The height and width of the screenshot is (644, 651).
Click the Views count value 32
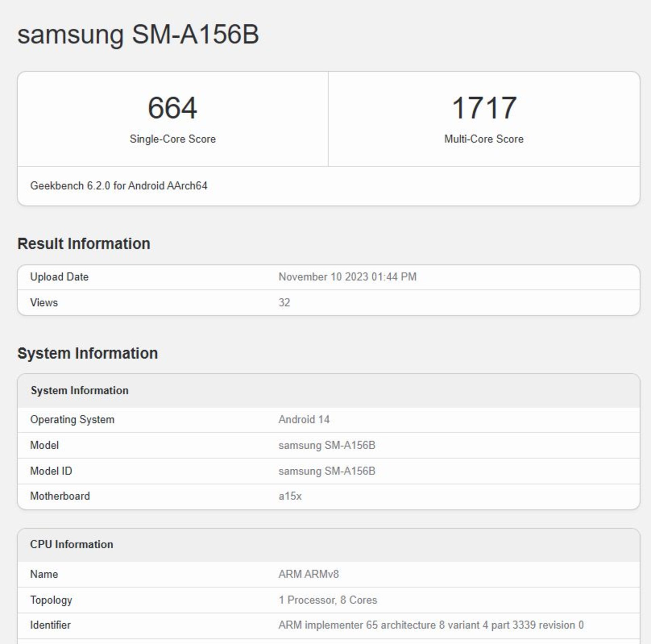pos(284,303)
